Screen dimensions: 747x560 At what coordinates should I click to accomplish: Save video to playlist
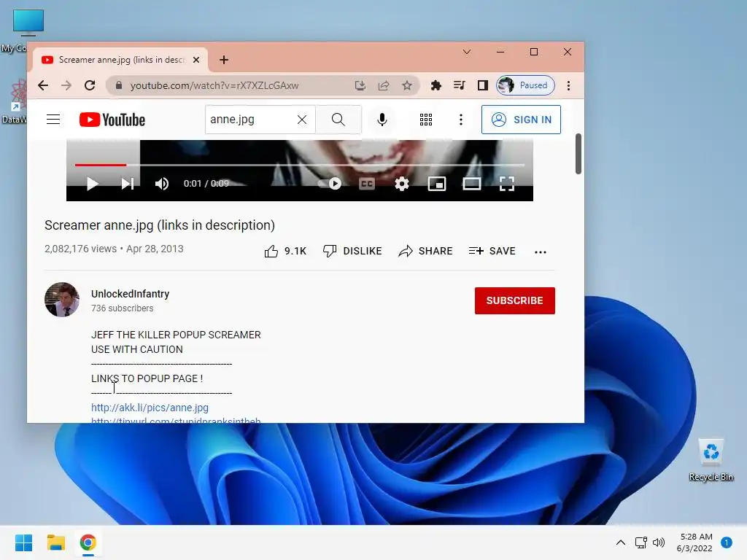point(492,251)
